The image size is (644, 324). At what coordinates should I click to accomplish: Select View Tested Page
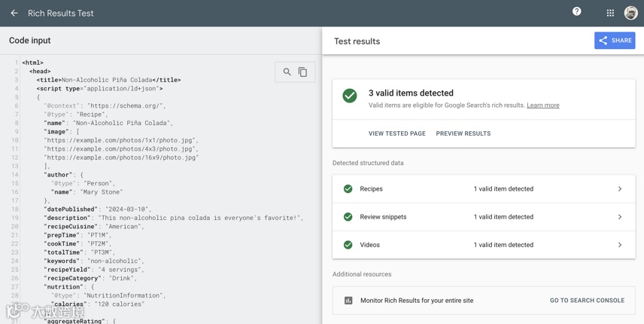[396, 133]
